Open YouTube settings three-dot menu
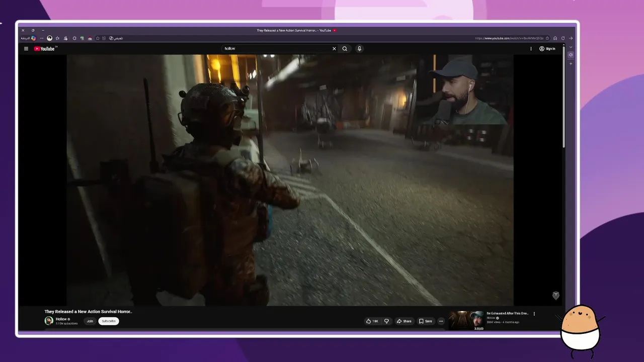Viewport: 644px width, 362px height. [x=531, y=49]
